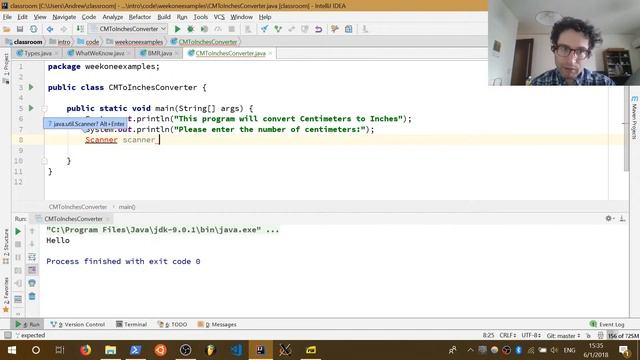Move down the stack trace arrow

click(32, 244)
